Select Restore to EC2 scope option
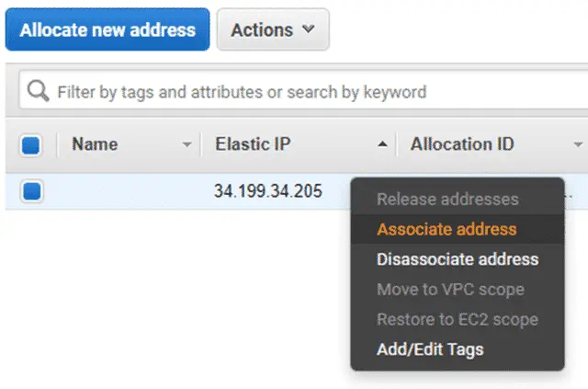 pyautogui.click(x=458, y=319)
